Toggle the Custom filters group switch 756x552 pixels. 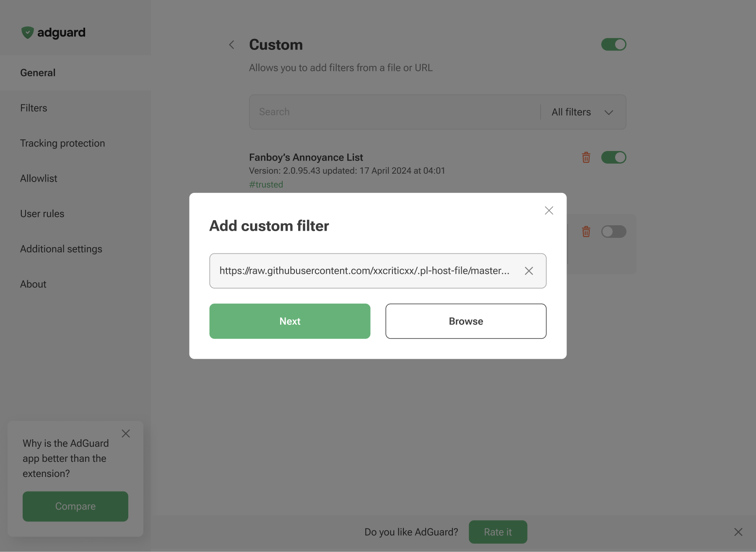click(x=613, y=44)
